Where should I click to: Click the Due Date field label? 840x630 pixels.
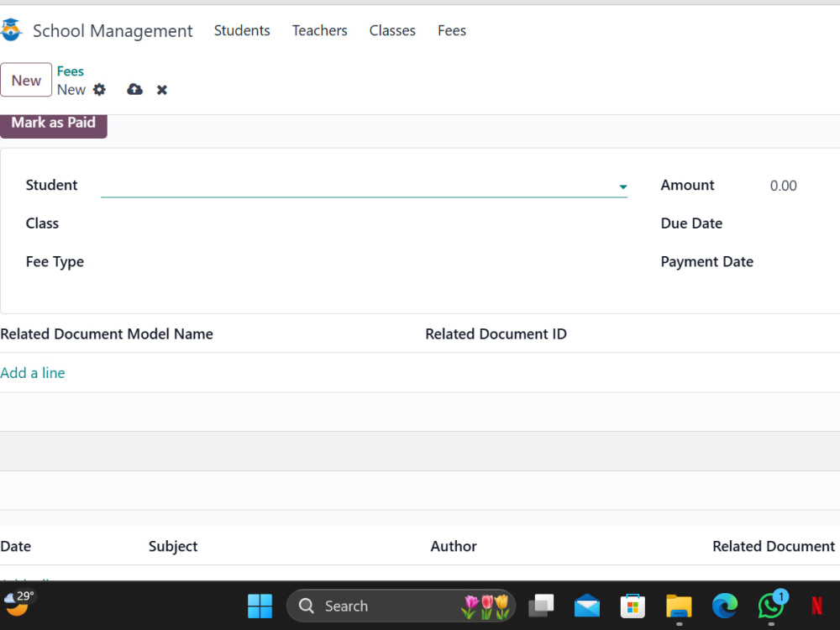691,223
